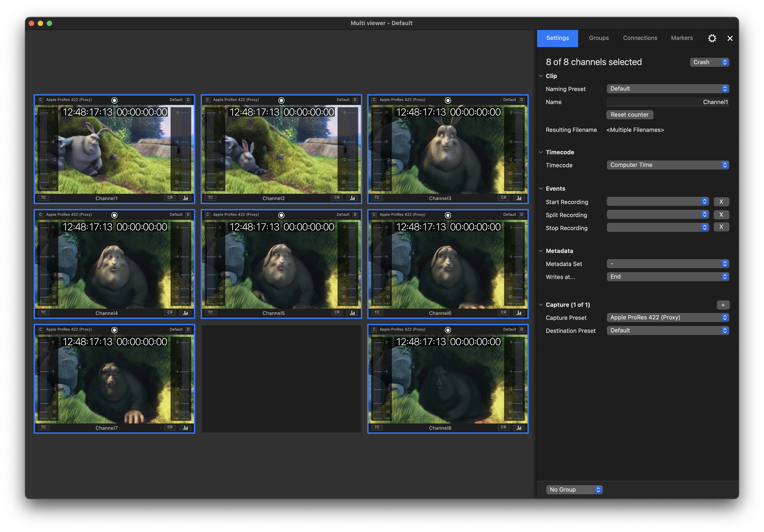Switch to the Groups tab
This screenshot has height=532, width=764.
599,38
